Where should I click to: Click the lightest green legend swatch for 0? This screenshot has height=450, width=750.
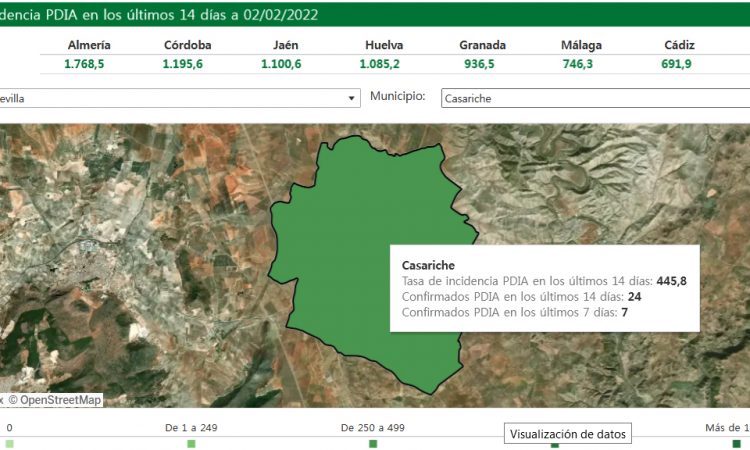click(10, 443)
